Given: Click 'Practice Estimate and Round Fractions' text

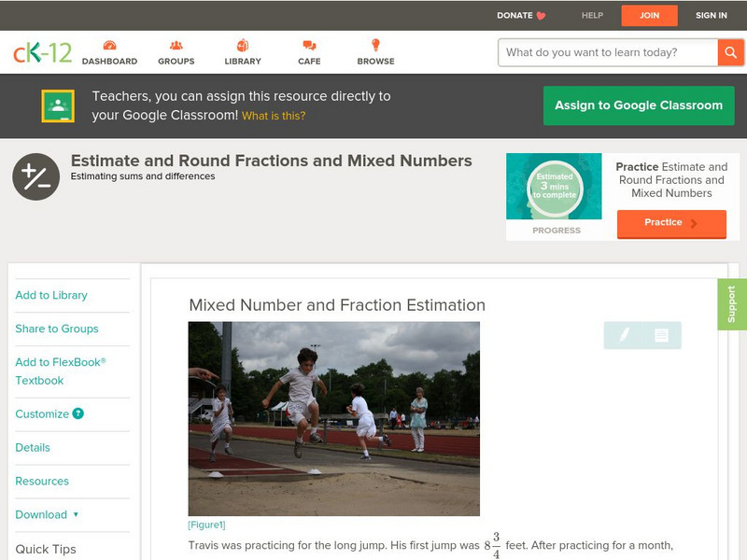Looking at the screenshot, I should coord(671,180).
